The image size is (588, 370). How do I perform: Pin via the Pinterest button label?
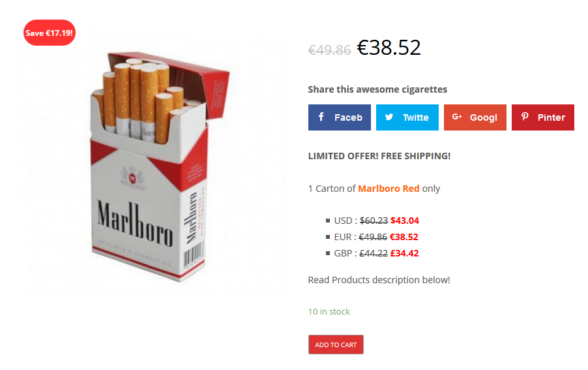pos(551,117)
